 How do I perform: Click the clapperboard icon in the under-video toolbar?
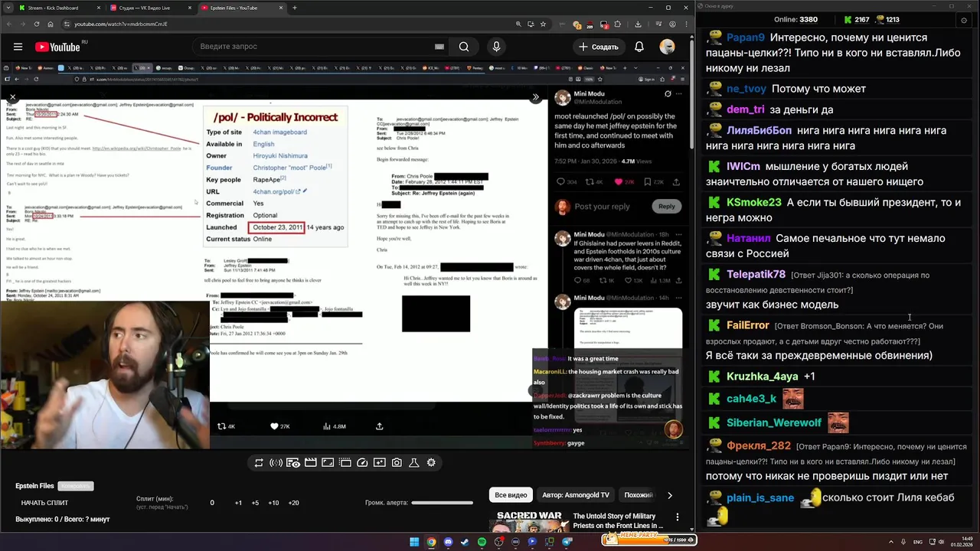pos(310,463)
